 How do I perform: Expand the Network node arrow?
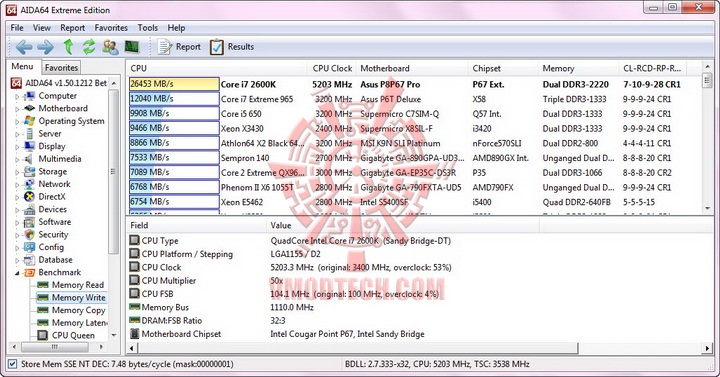tap(17, 185)
